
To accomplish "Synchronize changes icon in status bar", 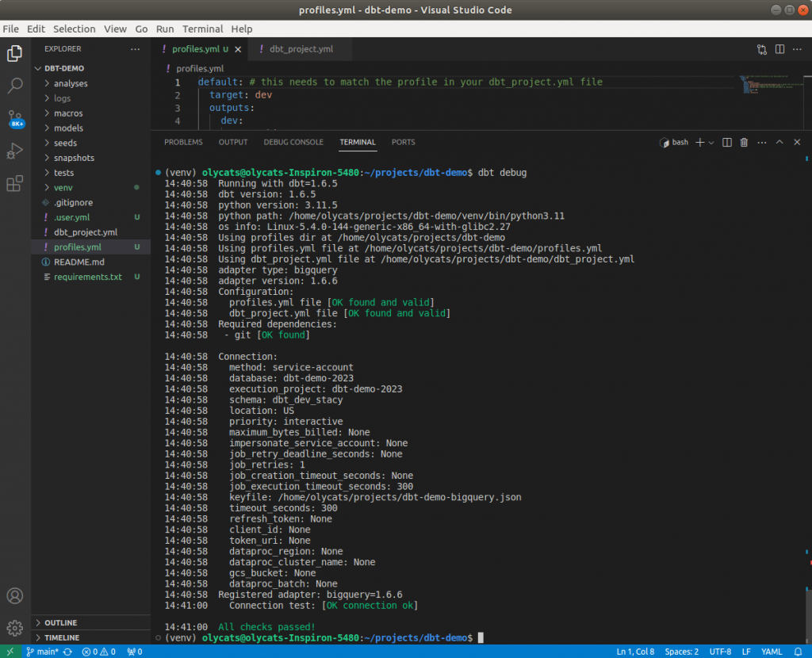I will (x=67, y=652).
